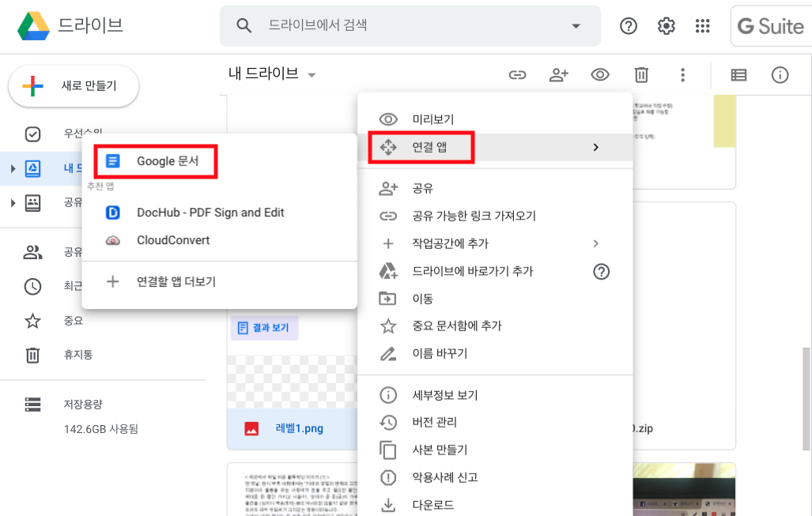Select 드라이브에 바로가기 추가
Viewport: 812px width, 516px height.
(495, 271)
